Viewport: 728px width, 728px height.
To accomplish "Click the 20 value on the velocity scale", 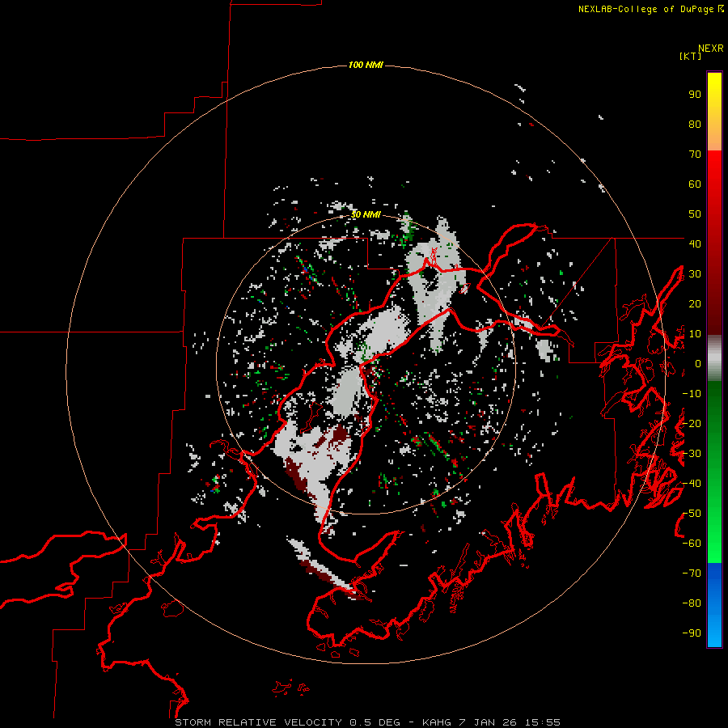I will click(695, 304).
